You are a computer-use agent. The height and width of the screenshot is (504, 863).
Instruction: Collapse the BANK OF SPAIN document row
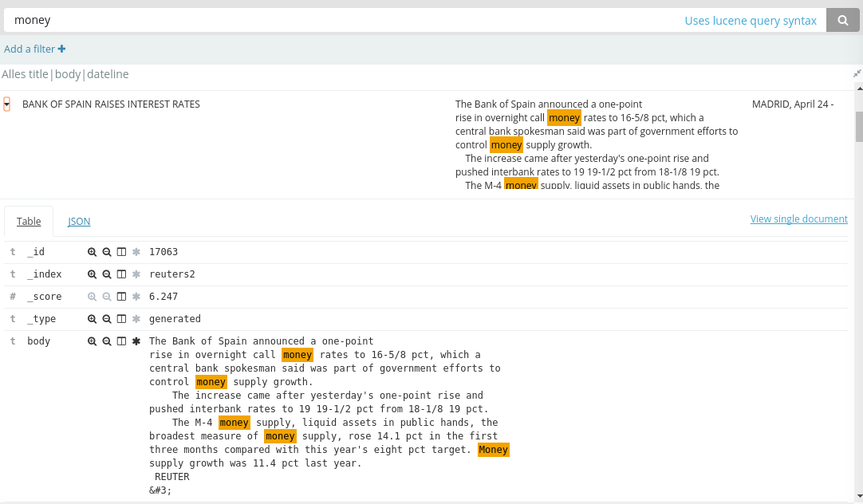pyautogui.click(x=6, y=104)
